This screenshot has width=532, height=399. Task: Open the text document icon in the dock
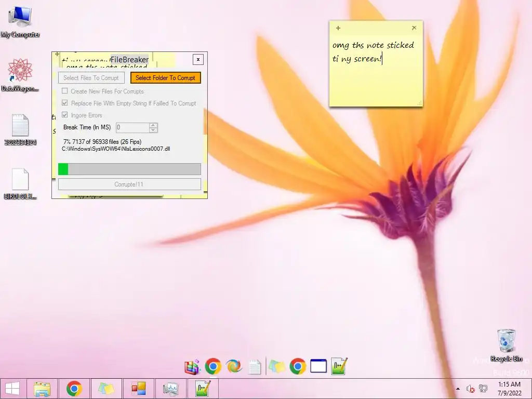click(x=255, y=367)
